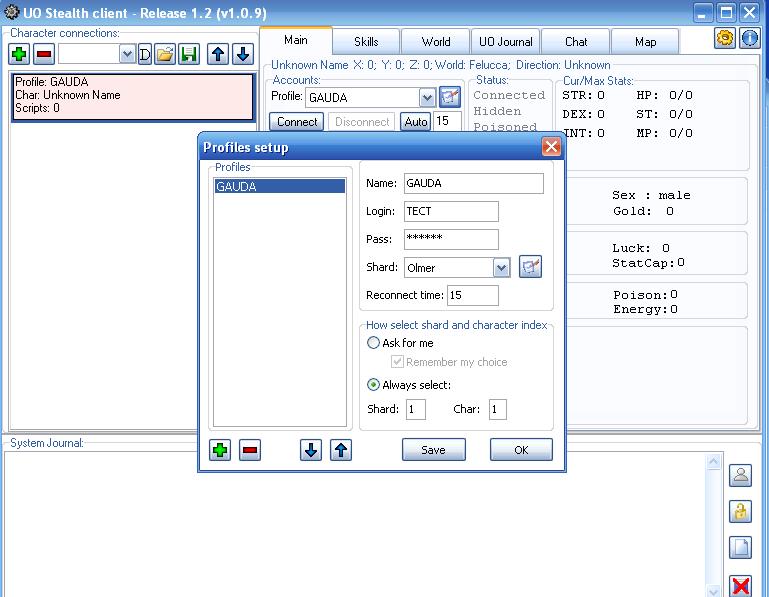The image size is (769, 597).
Task: Click the 'Sex : male' text
Action: tap(651, 195)
